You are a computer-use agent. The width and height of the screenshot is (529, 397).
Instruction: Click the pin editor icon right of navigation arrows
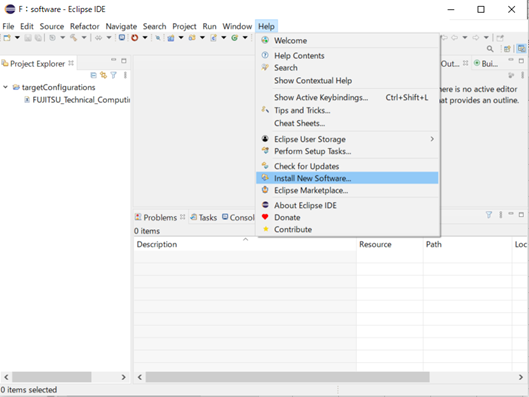(500, 38)
